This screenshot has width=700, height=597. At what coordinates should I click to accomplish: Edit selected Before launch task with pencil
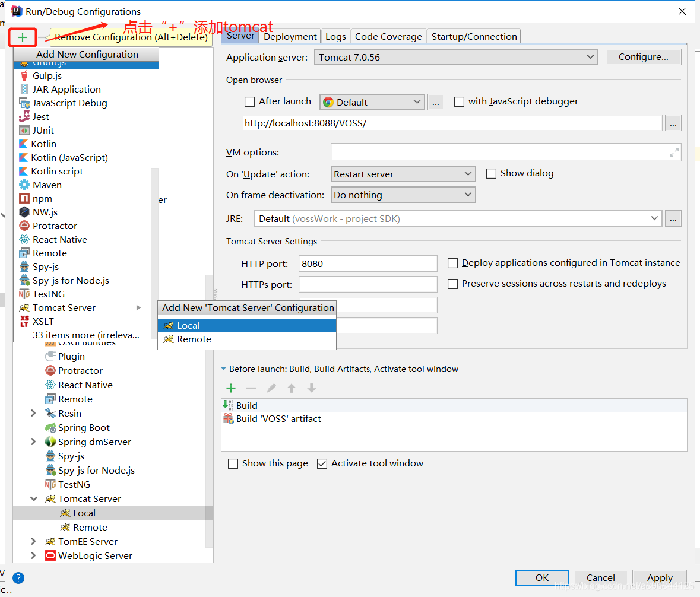coord(271,388)
